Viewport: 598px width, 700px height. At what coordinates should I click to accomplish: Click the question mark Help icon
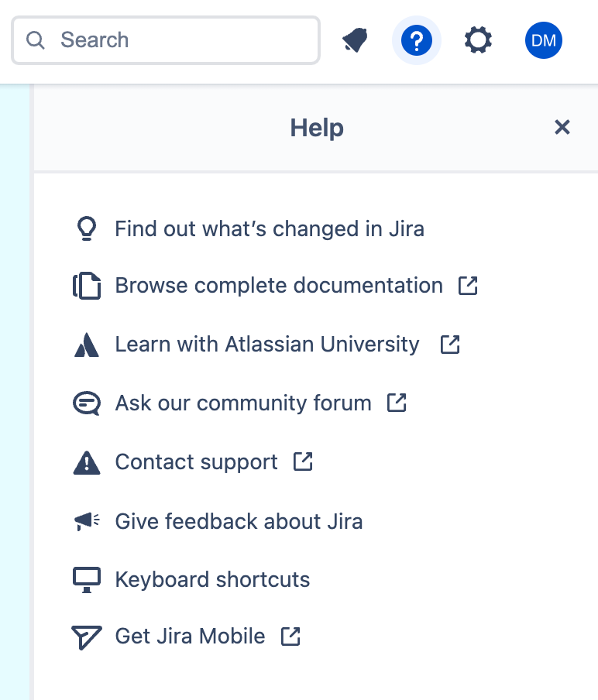coord(416,40)
